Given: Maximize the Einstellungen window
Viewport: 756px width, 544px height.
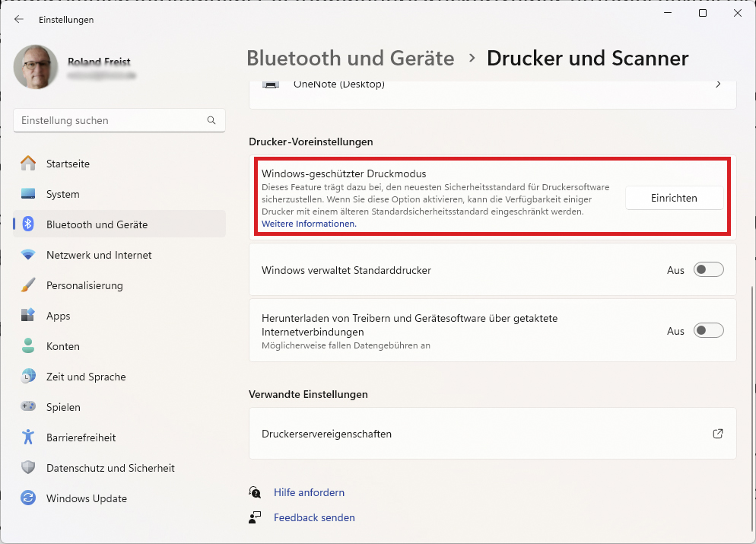Looking at the screenshot, I should (703, 13).
